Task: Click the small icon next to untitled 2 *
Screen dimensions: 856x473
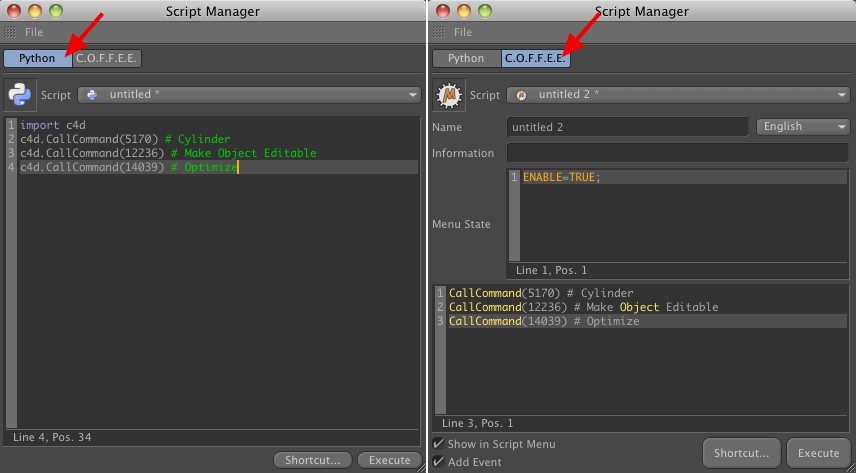Action: (x=521, y=95)
